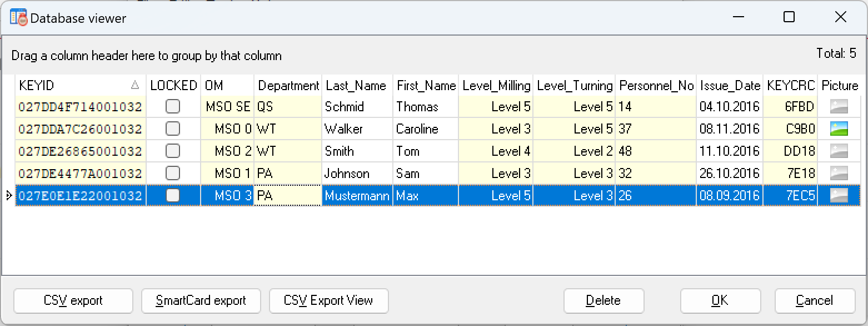Viewport: 868px width, 326px height.
Task: Toggle LOCKED checkbox for Walker row
Action: coord(173,129)
